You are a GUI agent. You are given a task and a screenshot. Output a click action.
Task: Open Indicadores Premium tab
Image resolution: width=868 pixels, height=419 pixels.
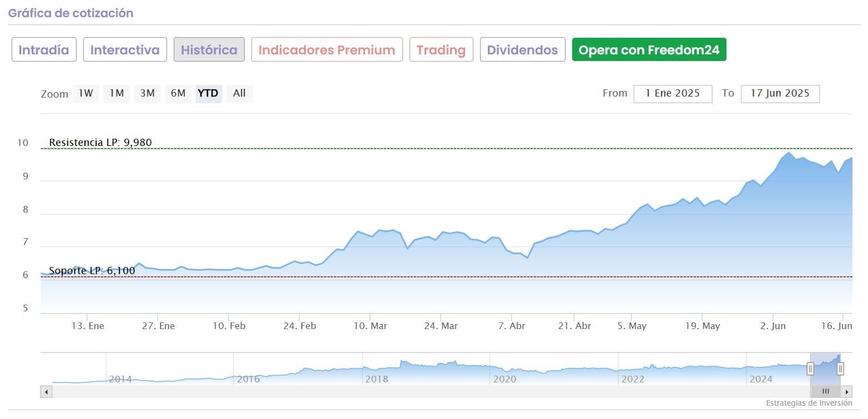[327, 50]
